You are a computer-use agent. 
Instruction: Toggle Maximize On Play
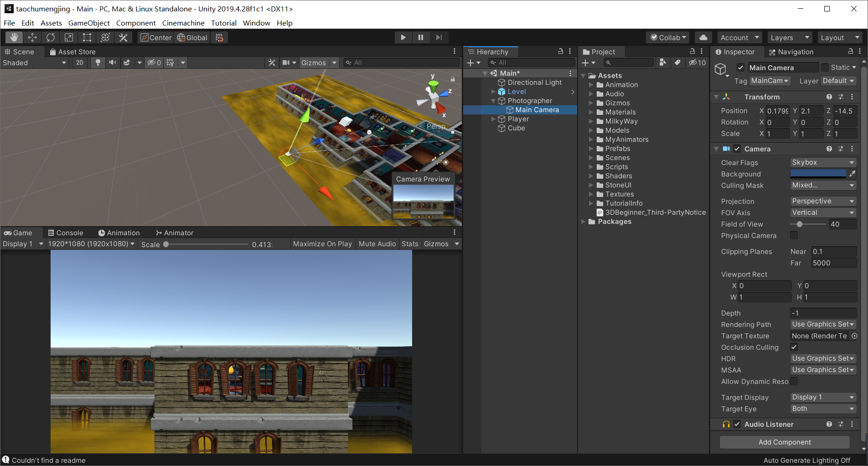[x=322, y=244]
